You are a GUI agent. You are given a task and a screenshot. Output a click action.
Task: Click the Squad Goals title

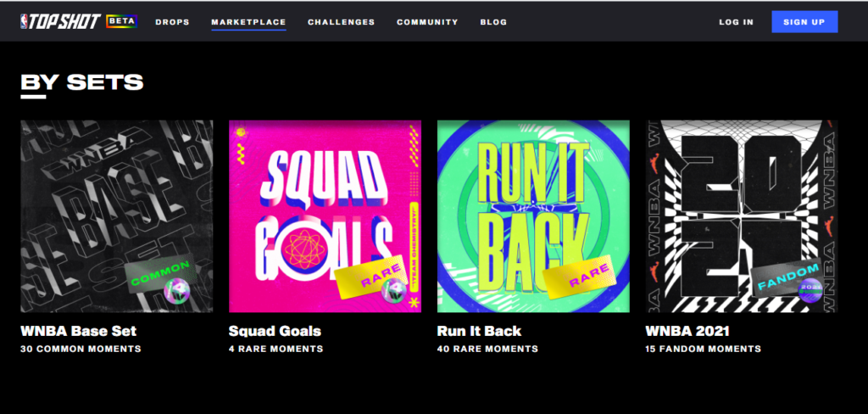coord(275,332)
